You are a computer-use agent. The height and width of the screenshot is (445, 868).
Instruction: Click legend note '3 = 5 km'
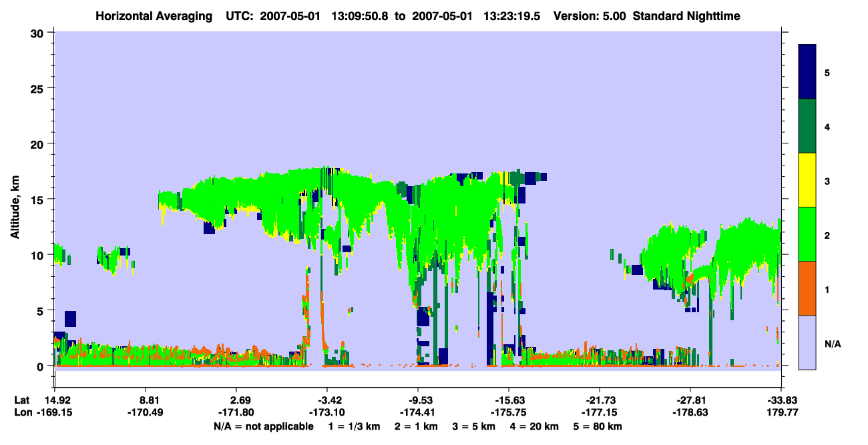click(475, 426)
